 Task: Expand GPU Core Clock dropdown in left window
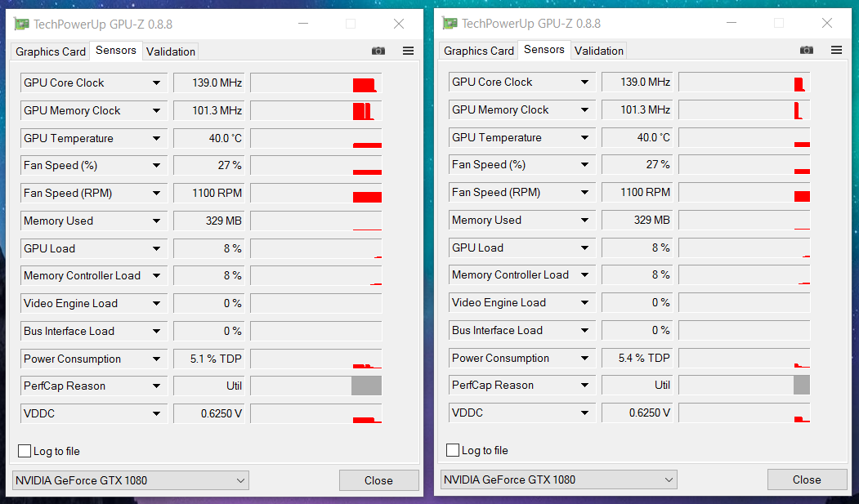pos(157,83)
